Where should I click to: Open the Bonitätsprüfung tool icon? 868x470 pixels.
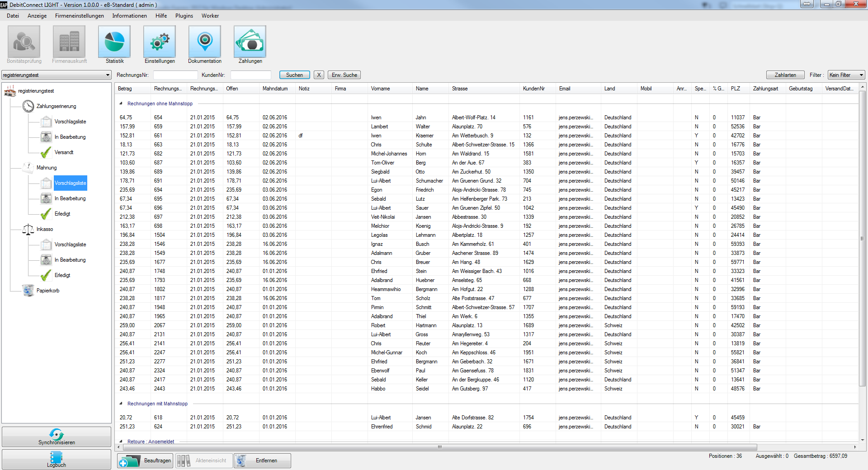[24, 42]
